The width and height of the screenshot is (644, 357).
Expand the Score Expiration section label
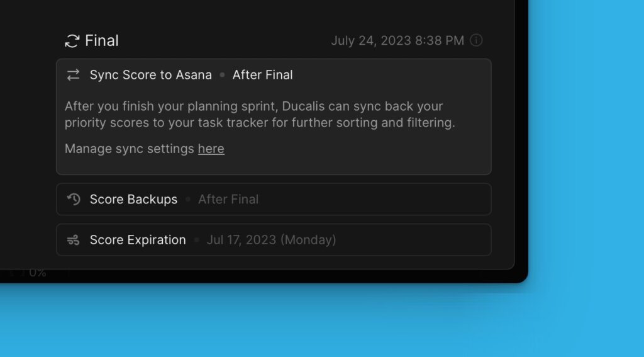pos(138,240)
